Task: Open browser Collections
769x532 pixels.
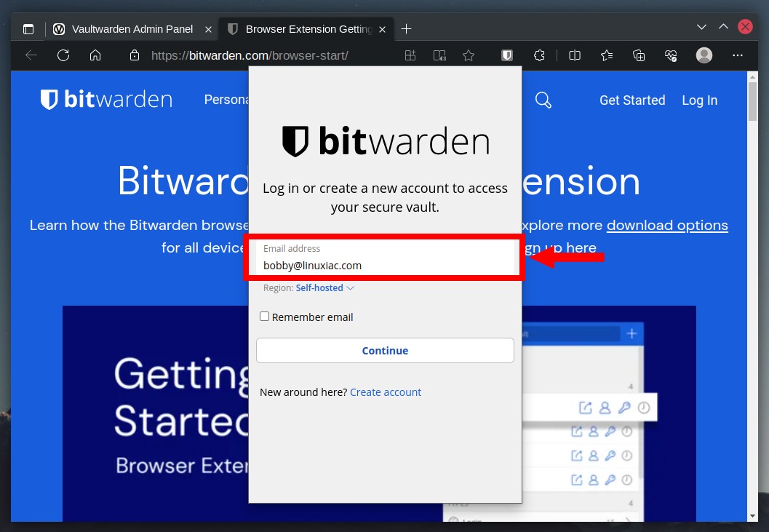Action: click(x=639, y=55)
